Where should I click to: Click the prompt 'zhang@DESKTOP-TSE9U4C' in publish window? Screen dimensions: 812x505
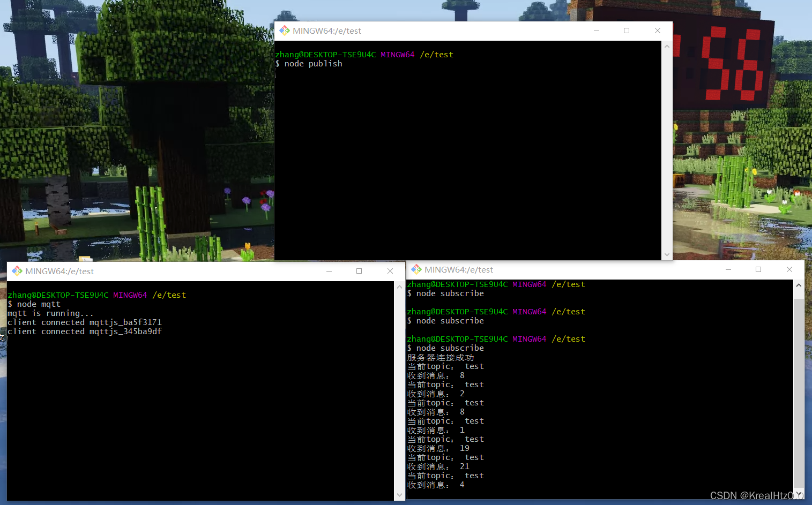click(325, 55)
